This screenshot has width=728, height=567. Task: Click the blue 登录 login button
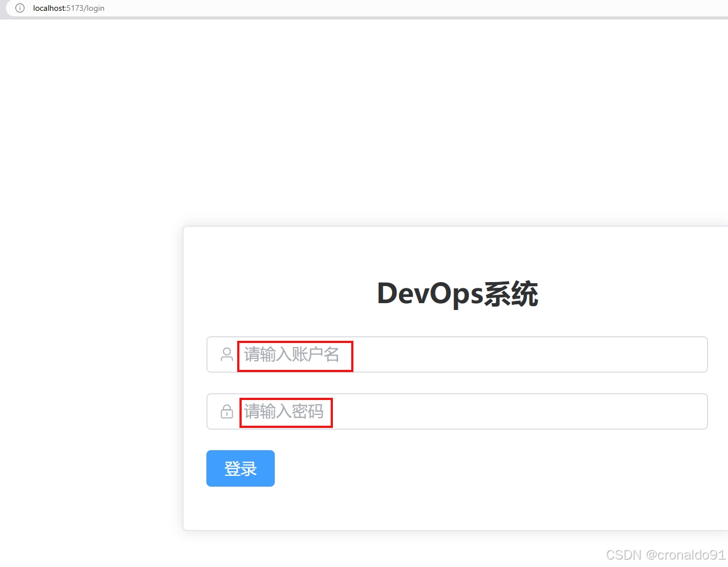pos(241,468)
